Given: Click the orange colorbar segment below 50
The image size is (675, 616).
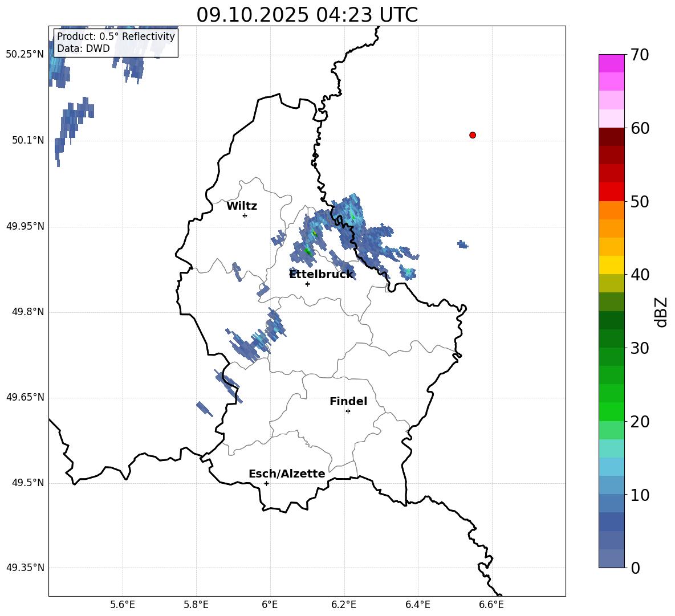Looking at the screenshot, I should click(612, 210).
